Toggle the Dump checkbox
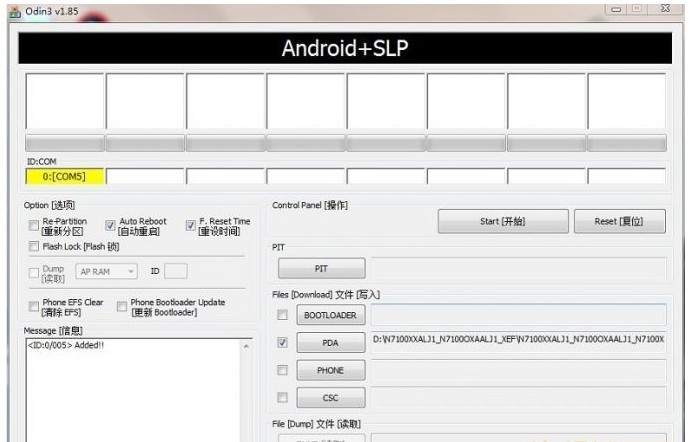699x442 pixels. point(33,273)
